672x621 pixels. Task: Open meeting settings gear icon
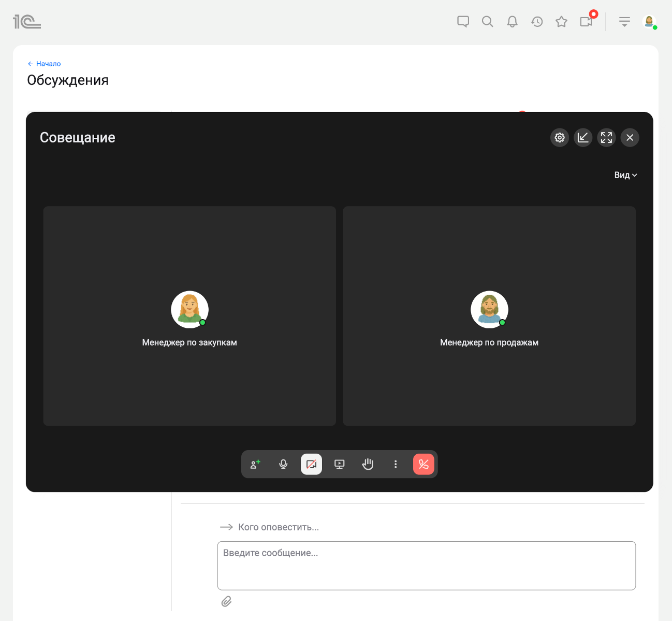(x=560, y=138)
